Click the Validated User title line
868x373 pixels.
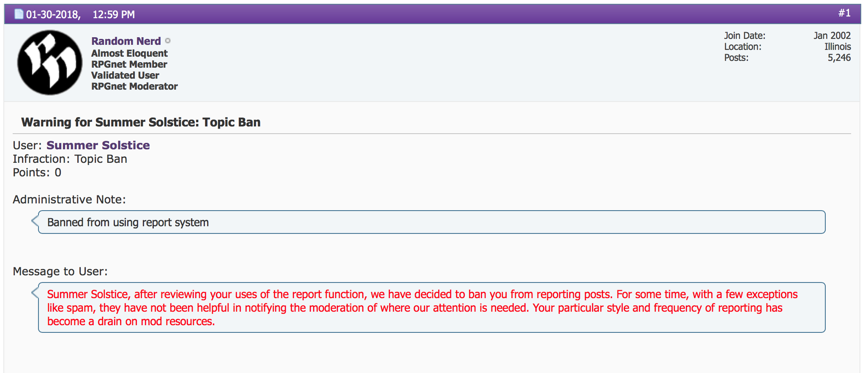125,75
